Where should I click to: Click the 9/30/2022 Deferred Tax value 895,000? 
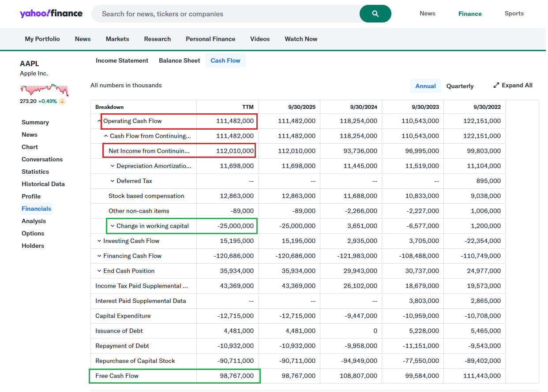pyautogui.click(x=489, y=181)
